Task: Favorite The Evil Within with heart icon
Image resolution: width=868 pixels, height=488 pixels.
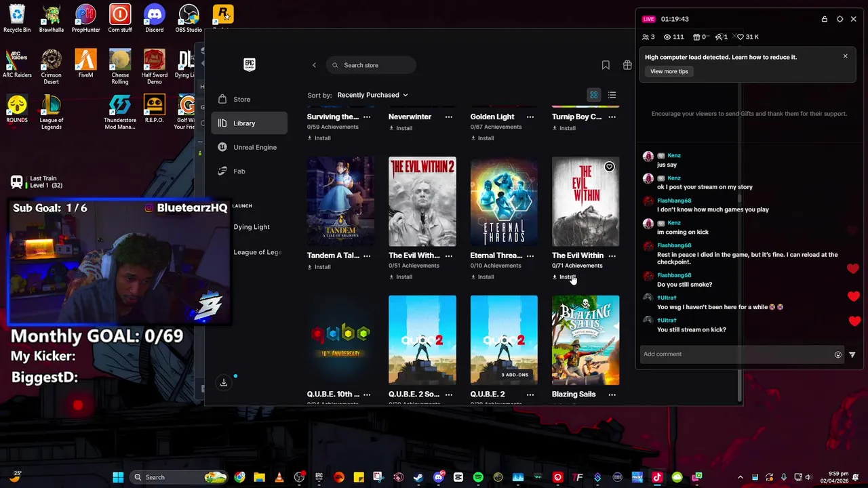Action: pos(609,167)
